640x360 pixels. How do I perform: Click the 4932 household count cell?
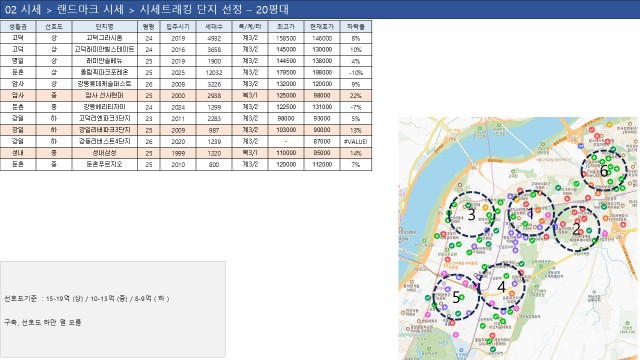(x=214, y=38)
